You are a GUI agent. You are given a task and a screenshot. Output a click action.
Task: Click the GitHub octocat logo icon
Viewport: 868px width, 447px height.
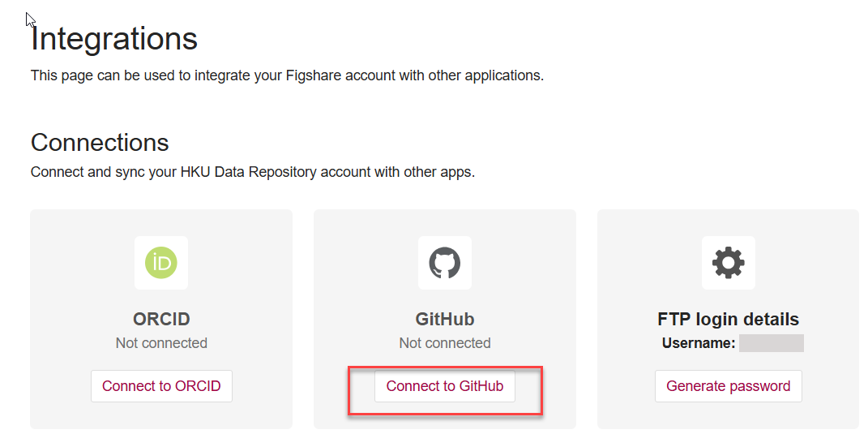tap(444, 263)
